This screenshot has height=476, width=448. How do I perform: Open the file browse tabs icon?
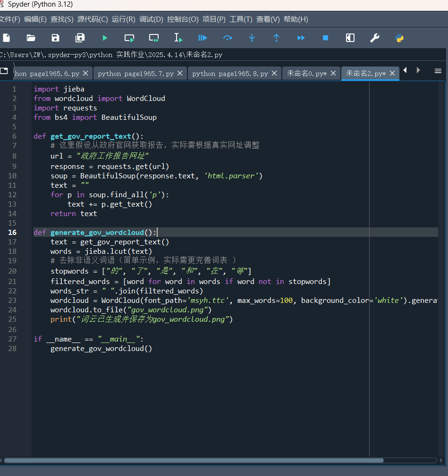click(4, 71)
